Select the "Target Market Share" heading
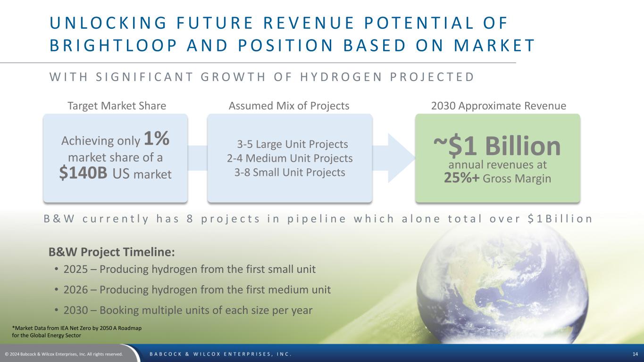Image resolution: width=644 pixels, height=362 pixels. [x=117, y=106]
